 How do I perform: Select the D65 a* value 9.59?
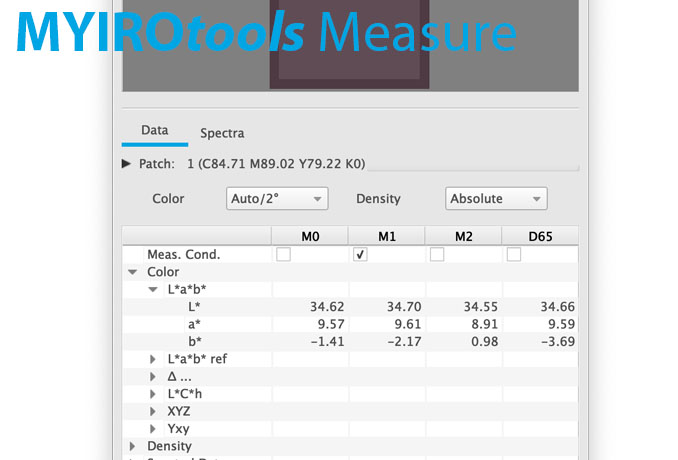pos(561,324)
